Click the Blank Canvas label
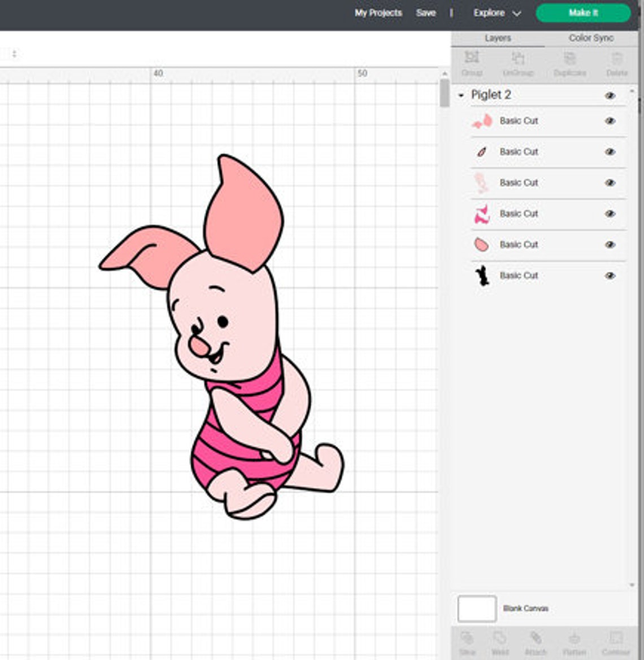The image size is (644, 660). point(525,609)
